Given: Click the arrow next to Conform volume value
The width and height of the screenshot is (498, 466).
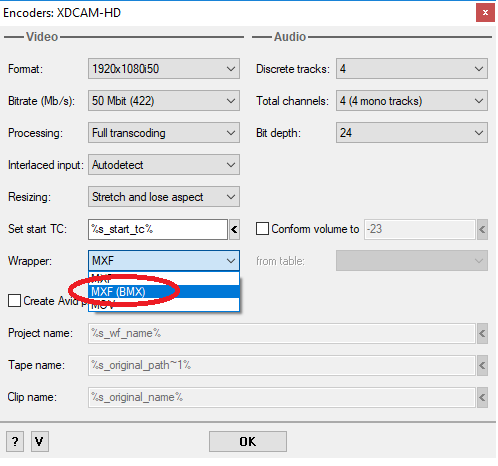Looking at the screenshot, I should tap(482, 229).
